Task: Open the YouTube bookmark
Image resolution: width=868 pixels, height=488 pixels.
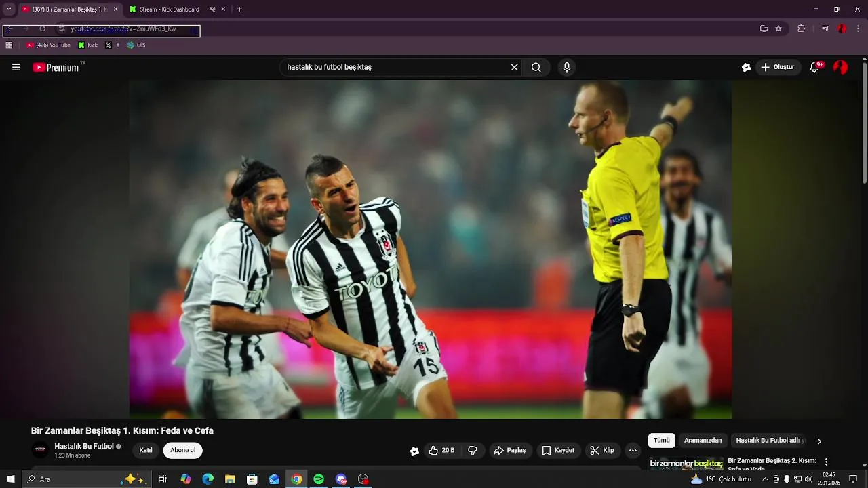Action: 48,45
